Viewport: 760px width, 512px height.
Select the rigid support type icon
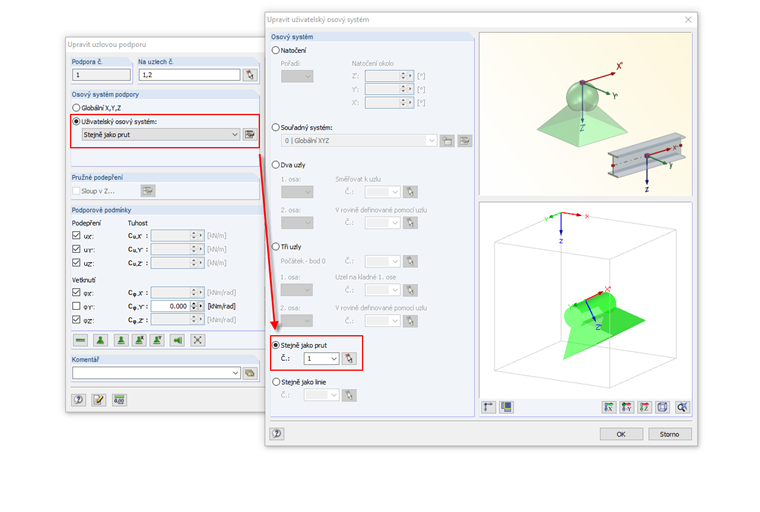[x=121, y=340]
